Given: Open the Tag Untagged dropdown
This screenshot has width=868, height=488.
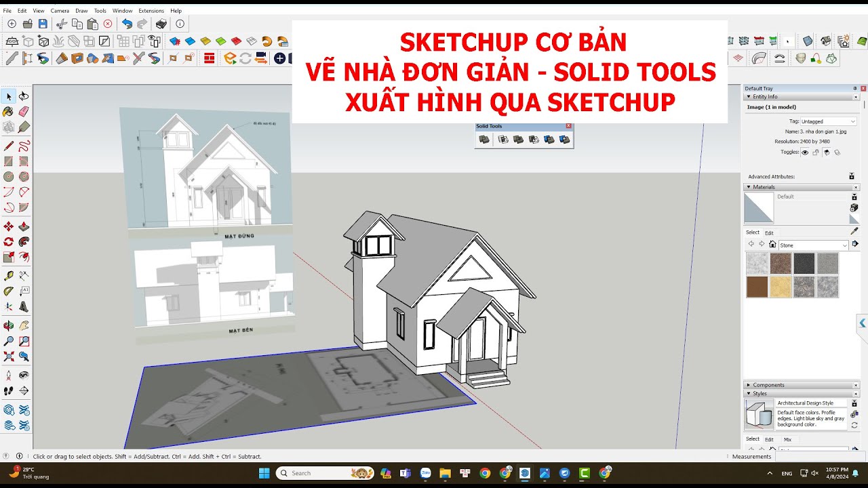Looking at the screenshot, I should pos(829,121).
